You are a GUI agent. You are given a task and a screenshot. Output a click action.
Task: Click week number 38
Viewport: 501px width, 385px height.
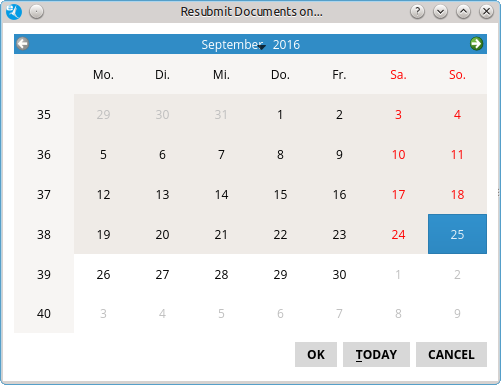point(44,234)
